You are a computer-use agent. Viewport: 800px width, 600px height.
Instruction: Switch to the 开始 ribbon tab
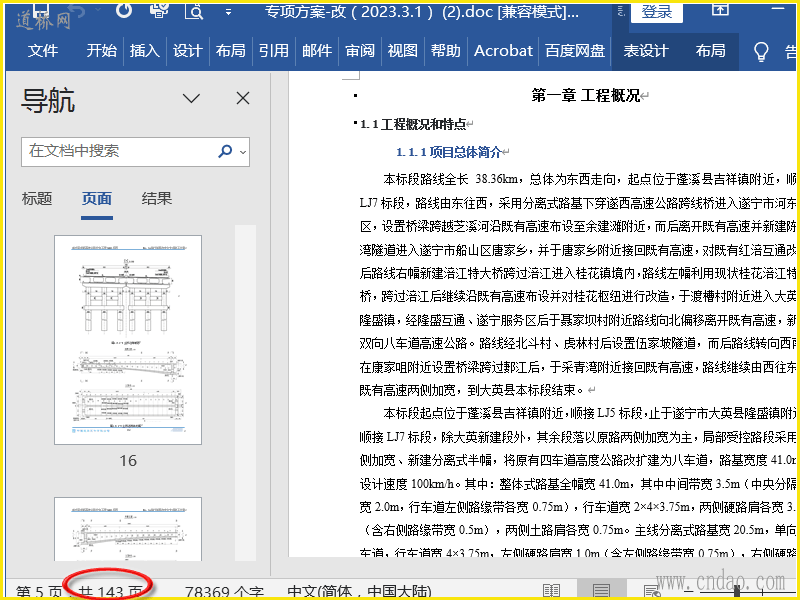102,51
